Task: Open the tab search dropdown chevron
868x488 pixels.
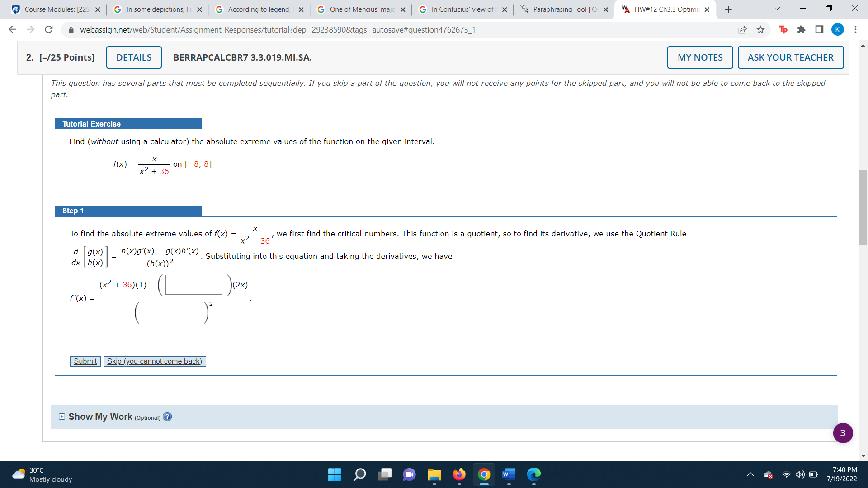Action: point(777,9)
